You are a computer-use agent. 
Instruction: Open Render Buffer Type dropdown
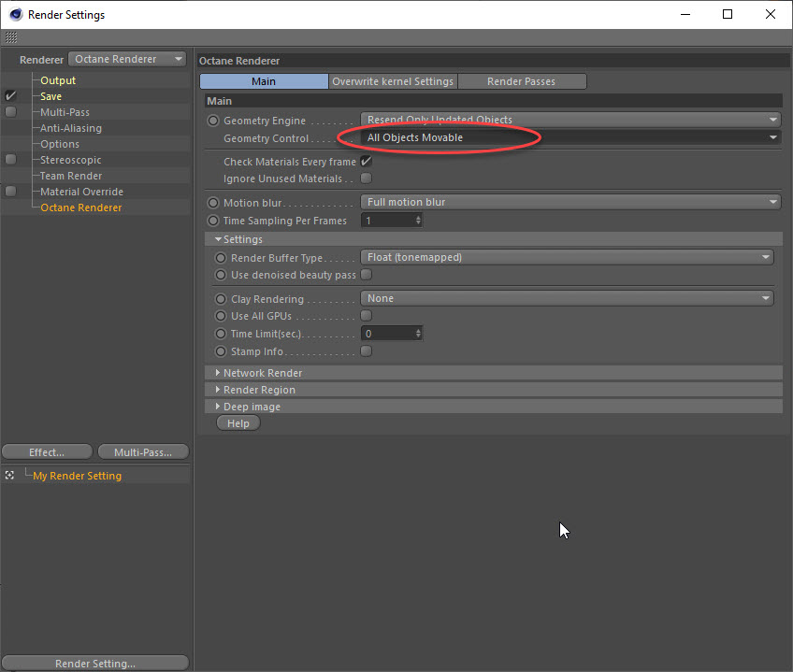(x=567, y=257)
